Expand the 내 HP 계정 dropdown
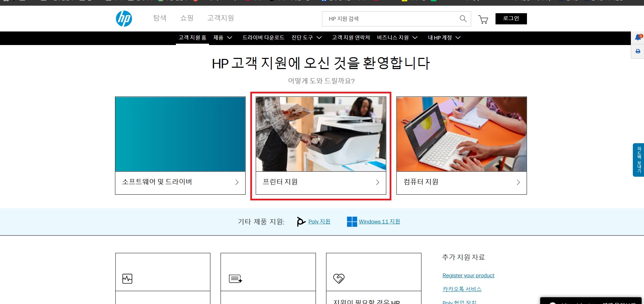This screenshot has width=644, height=304. (x=444, y=38)
